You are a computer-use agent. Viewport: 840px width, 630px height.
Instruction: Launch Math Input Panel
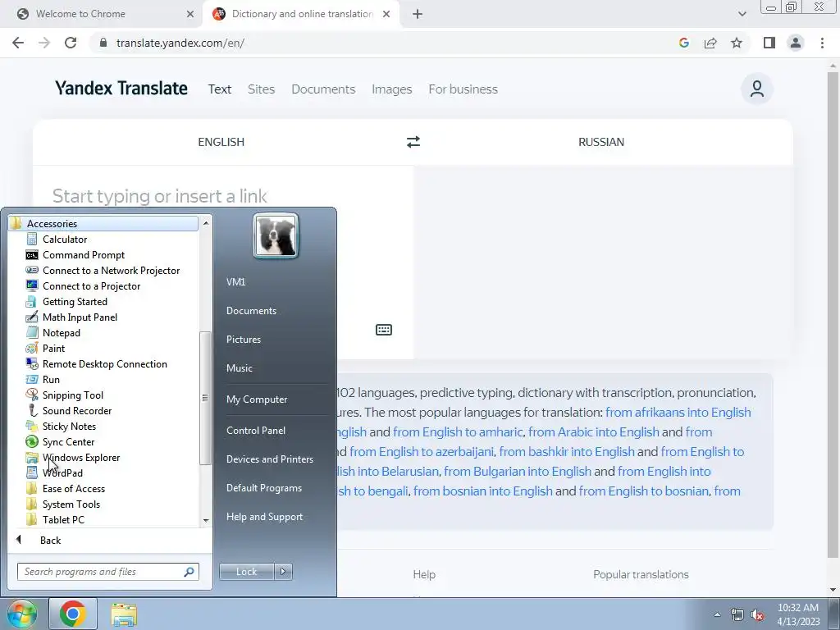[80, 317]
